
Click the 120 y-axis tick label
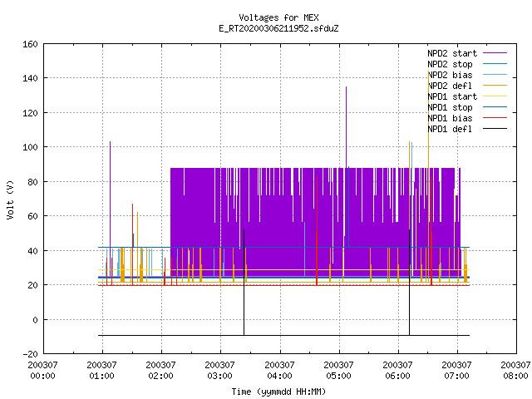coord(30,113)
